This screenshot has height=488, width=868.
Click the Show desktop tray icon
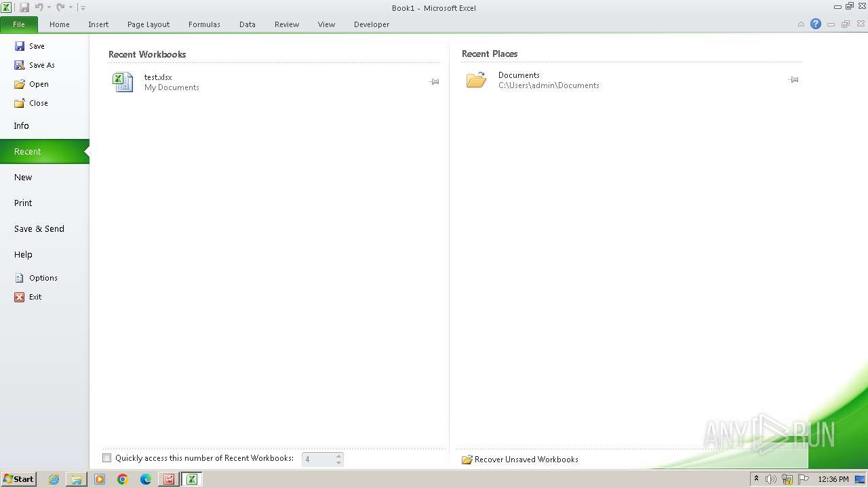click(861, 479)
